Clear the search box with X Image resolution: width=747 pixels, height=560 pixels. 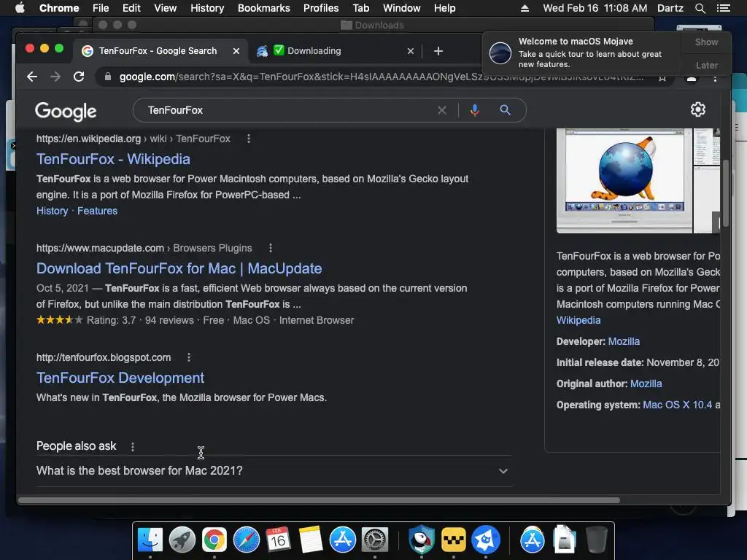pos(441,111)
